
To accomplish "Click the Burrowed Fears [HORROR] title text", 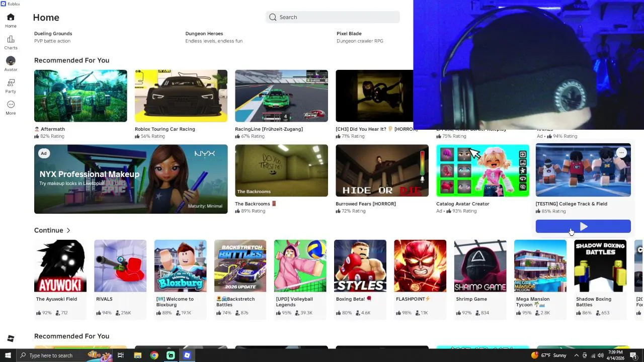I will click(x=366, y=204).
